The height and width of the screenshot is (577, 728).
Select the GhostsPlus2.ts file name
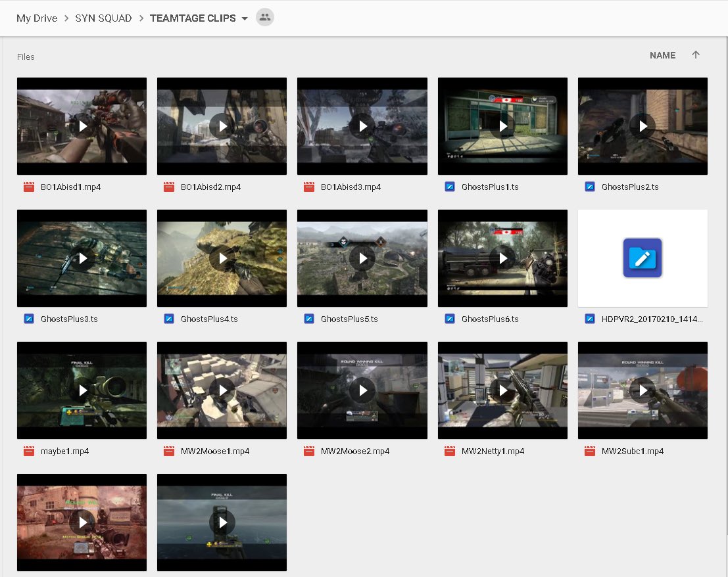click(x=630, y=187)
